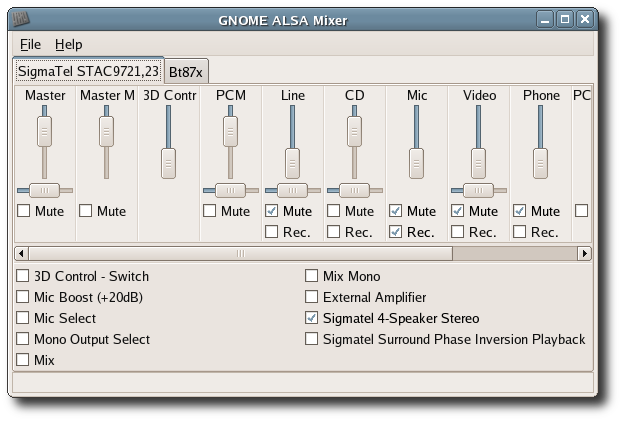The width and height of the screenshot is (622, 421).
Task: Click the PCM balance slider handle
Action: tap(230, 189)
